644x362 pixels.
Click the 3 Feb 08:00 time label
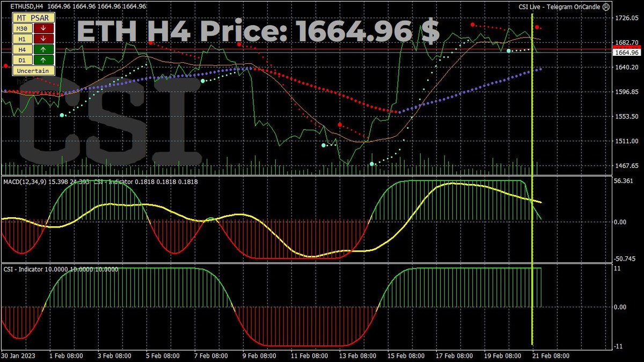[x=115, y=356]
